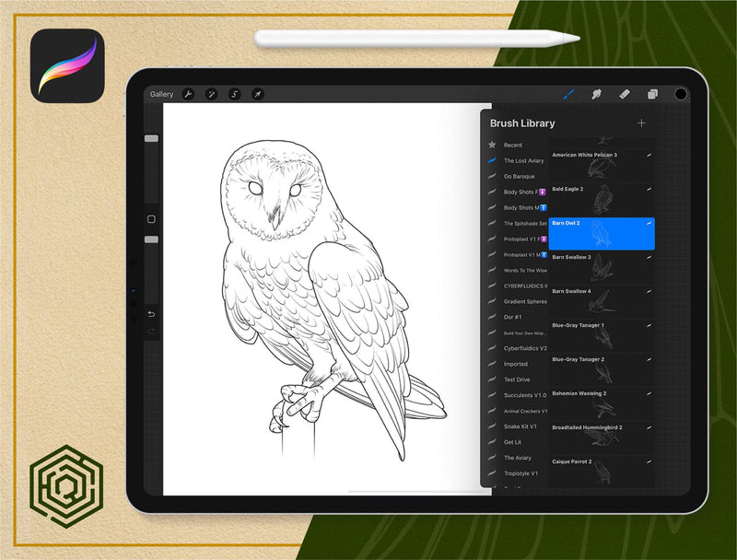
Task: Click the brush size slider handle
Action: point(151,138)
